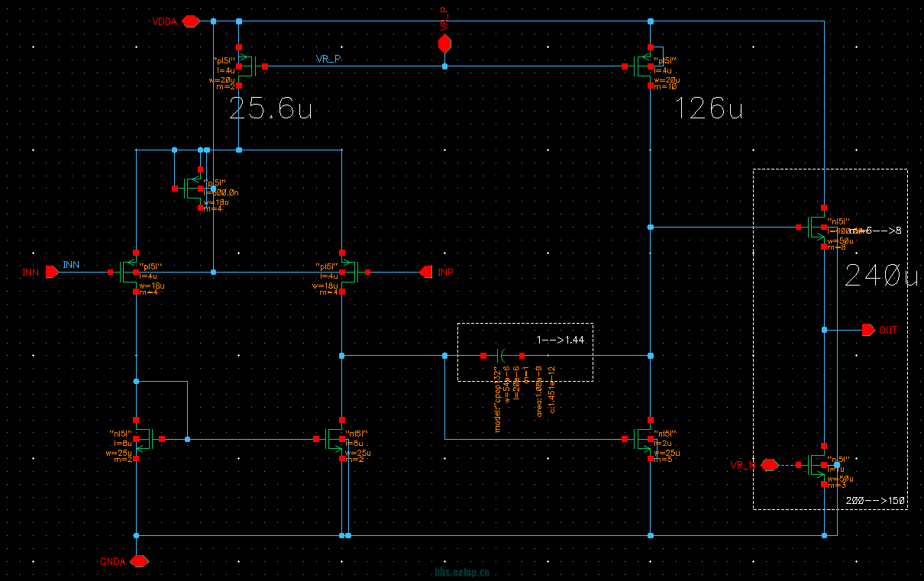Click the VDDA label text
Screen dimensions: 924x581
165,22
